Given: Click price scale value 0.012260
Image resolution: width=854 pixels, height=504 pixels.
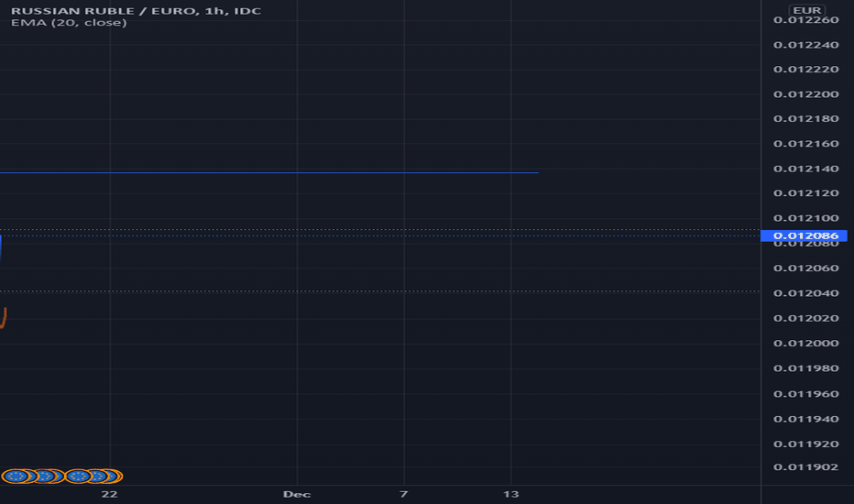Looking at the screenshot, I should pyautogui.click(x=806, y=20).
